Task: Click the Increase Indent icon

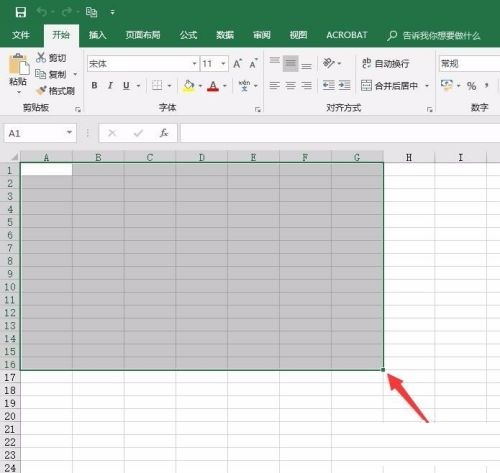Action: (344, 85)
